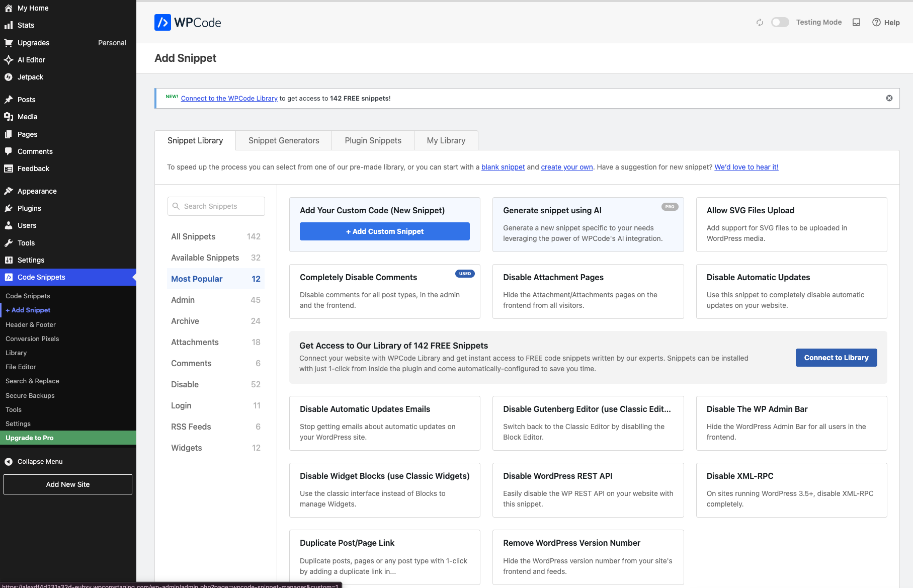Click the sync icon next to Testing Mode
This screenshot has width=913, height=588.
(x=759, y=22)
